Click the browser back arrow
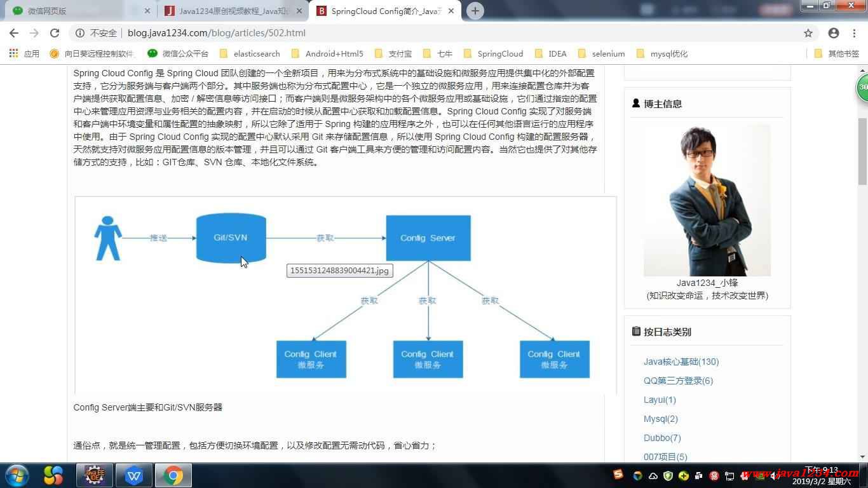This screenshot has width=868, height=488. pyautogui.click(x=14, y=33)
